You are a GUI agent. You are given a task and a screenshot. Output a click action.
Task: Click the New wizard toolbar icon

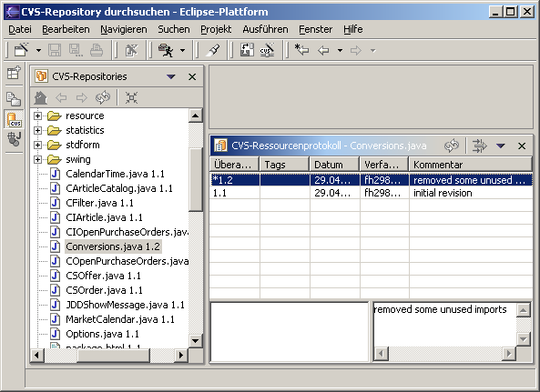pos(21,50)
